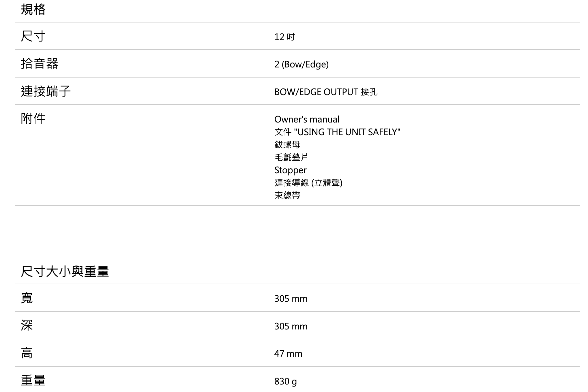Click the 毛氈墊片 accessory item

coord(291,157)
